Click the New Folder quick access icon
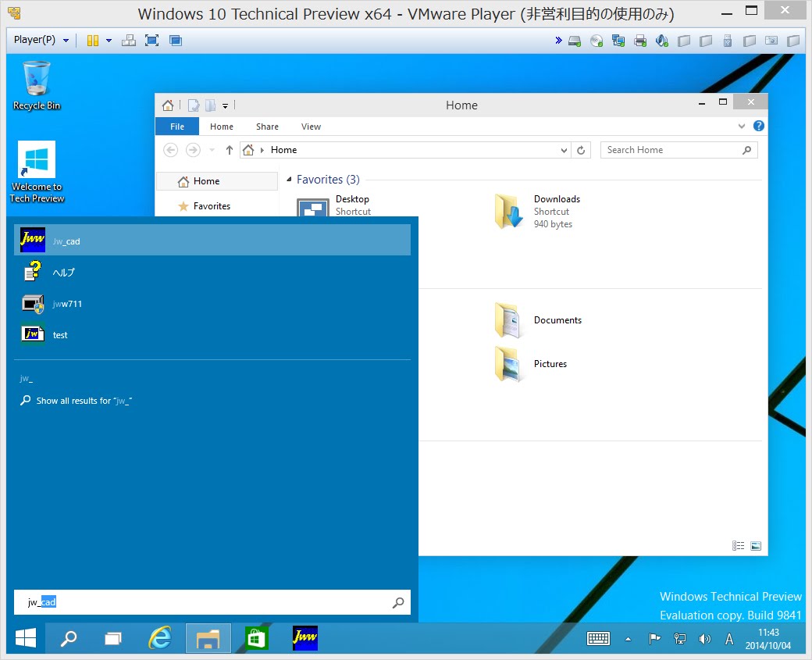 (210, 105)
